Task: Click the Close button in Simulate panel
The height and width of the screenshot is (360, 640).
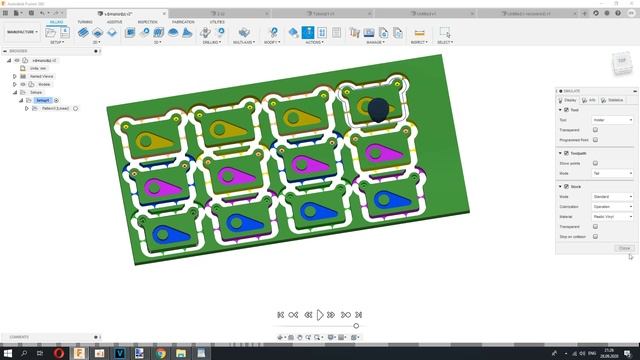Action: [624, 248]
